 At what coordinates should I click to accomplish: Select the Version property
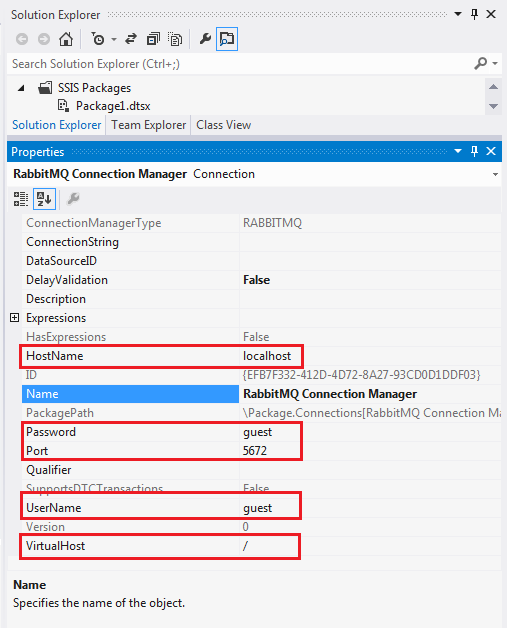pyautogui.click(x=45, y=527)
